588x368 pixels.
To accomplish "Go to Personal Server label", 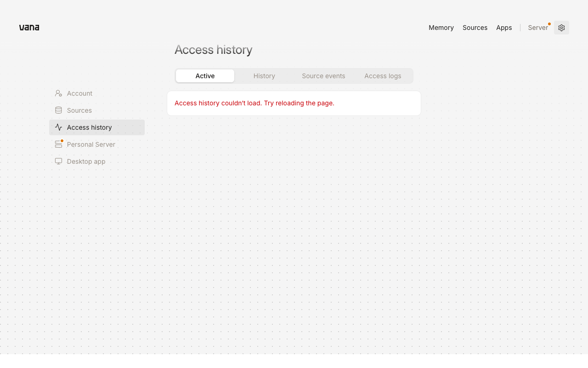I will (91, 144).
